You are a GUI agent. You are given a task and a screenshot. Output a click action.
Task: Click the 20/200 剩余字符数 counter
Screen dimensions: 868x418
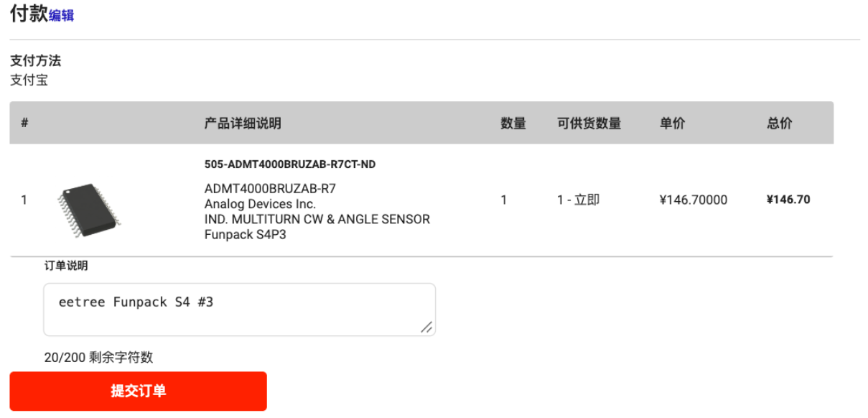point(98,357)
